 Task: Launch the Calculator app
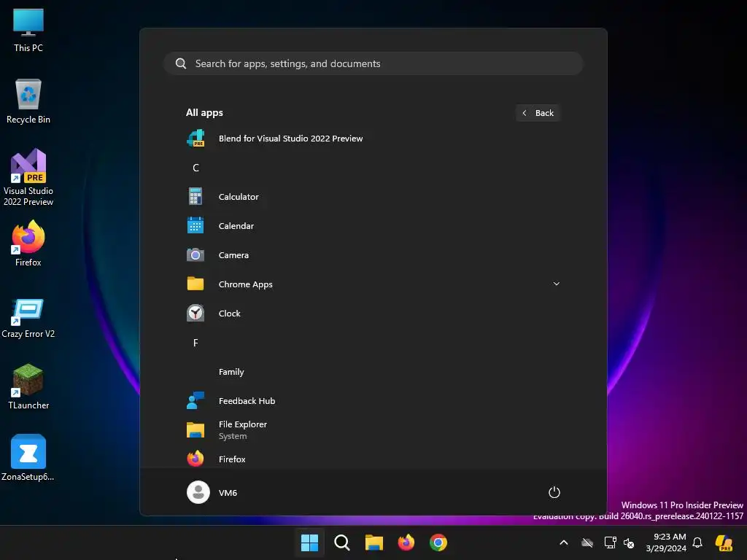pyautogui.click(x=373, y=197)
